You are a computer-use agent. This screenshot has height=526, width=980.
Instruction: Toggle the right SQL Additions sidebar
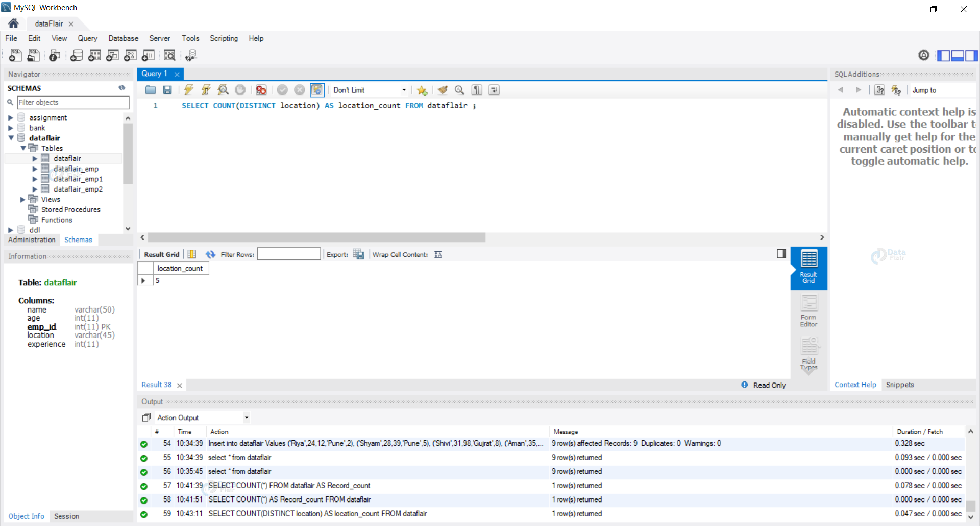(x=971, y=55)
